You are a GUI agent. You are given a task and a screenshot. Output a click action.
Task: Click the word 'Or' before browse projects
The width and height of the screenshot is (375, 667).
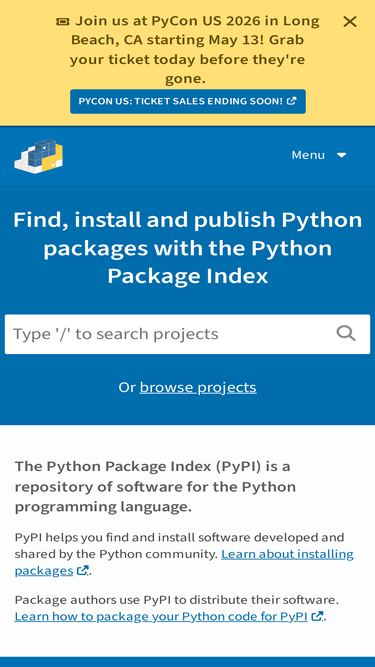coord(127,388)
